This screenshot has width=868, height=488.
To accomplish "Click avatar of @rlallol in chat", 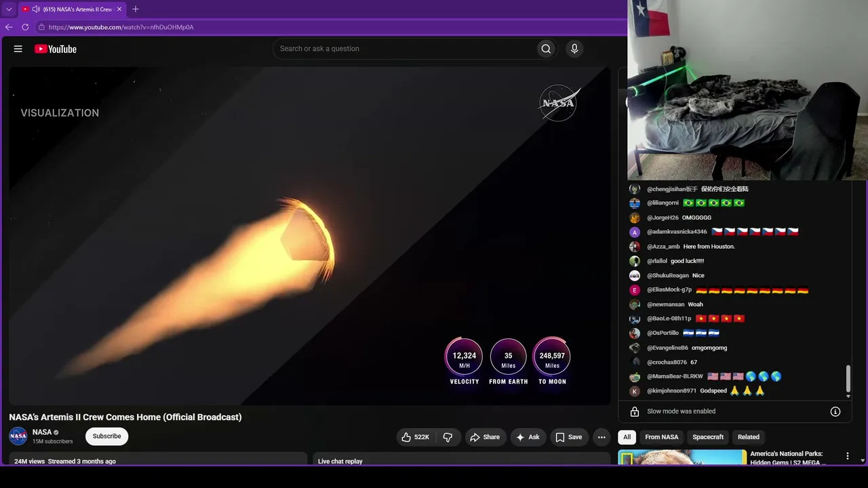I will [x=635, y=261].
